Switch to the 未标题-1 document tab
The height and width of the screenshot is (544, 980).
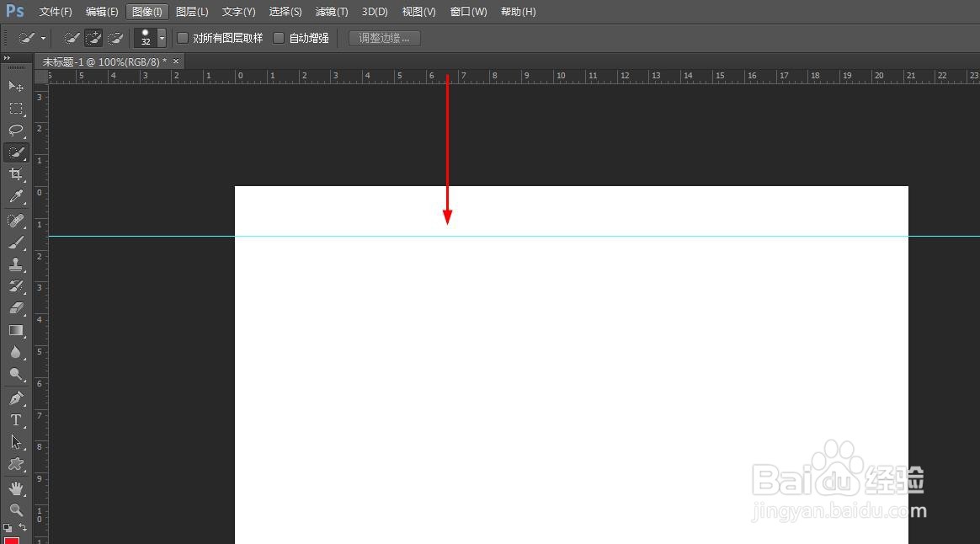[104, 61]
